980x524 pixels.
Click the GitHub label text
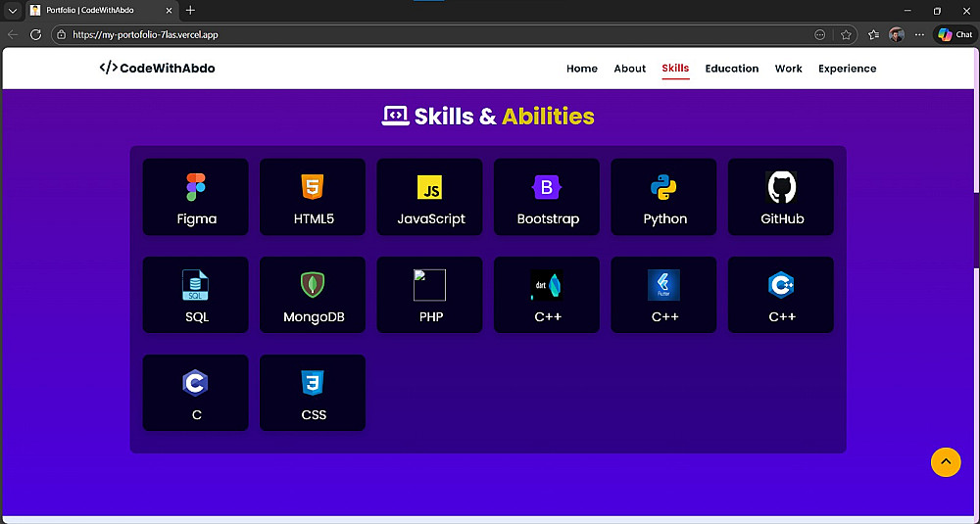coord(782,219)
